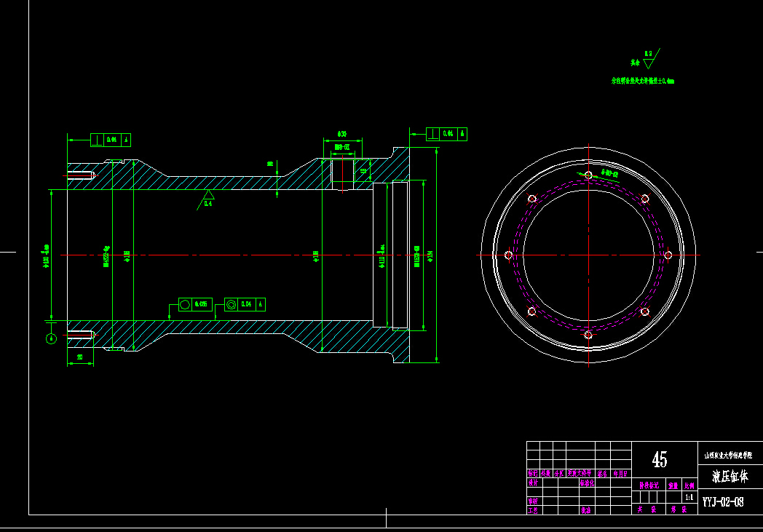Image resolution: width=763 pixels, height=532 pixels.
Task: Select the part name "液压缸体" in the title block
Action: coord(730,476)
